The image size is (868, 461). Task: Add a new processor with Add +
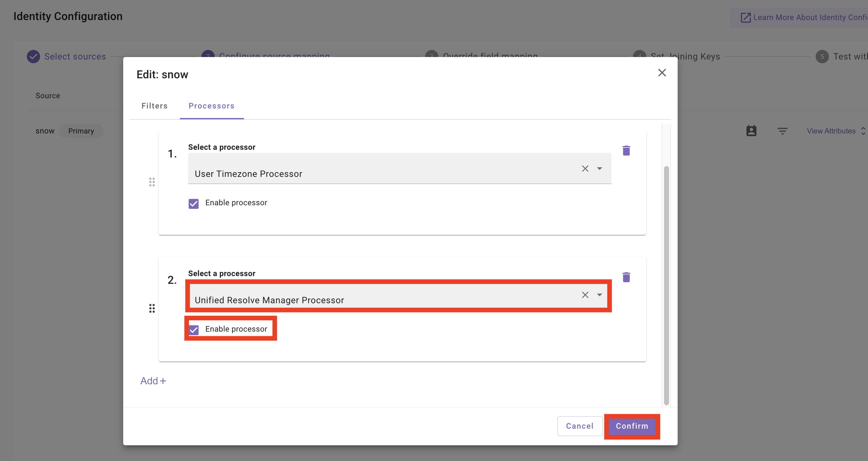(153, 381)
